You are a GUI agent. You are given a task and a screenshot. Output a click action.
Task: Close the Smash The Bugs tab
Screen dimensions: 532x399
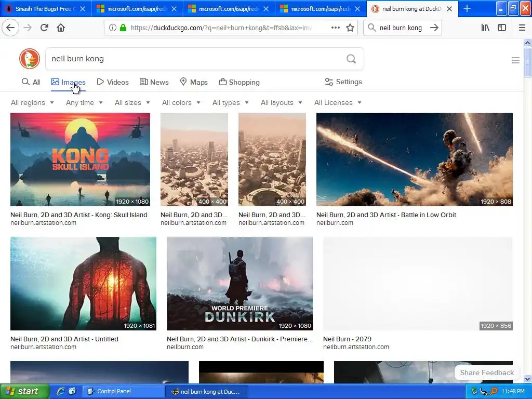(x=83, y=9)
